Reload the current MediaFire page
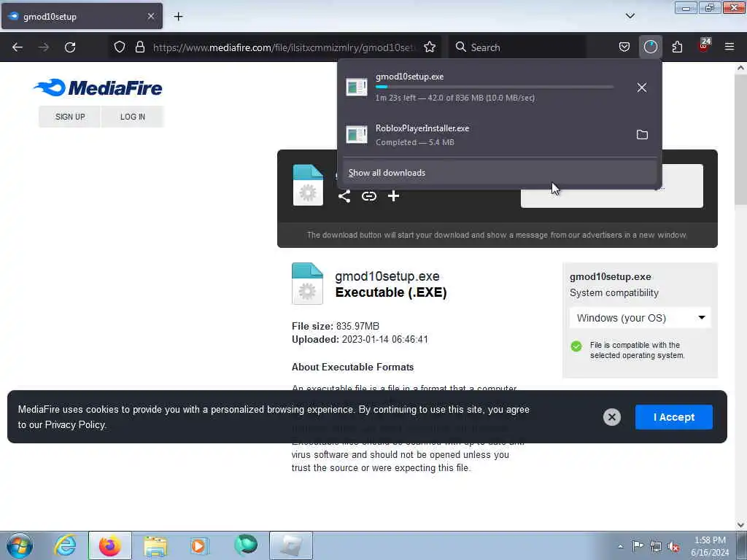747x560 pixels. (70, 47)
